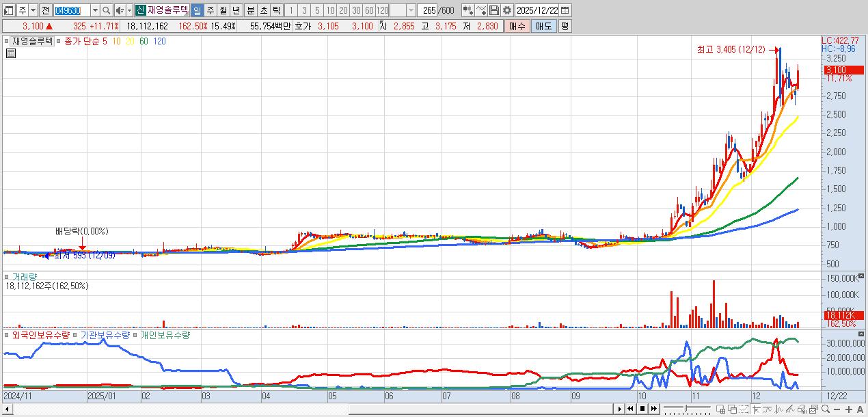Expand the stock code history dropdown
Image resolution: width=868 pixels, height=417 pixels.
[95, 10]
